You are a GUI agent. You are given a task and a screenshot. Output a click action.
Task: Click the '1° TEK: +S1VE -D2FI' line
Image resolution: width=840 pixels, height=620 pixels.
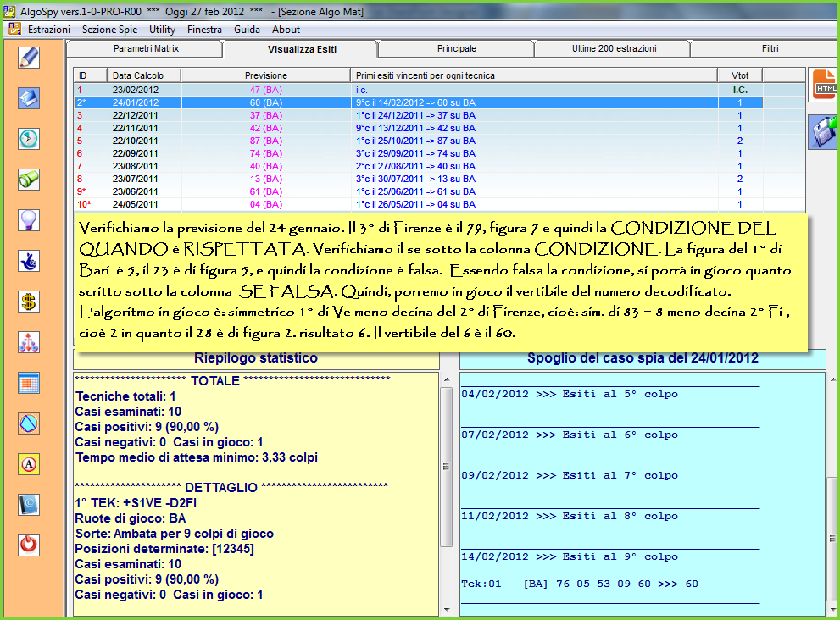(136, 503)
